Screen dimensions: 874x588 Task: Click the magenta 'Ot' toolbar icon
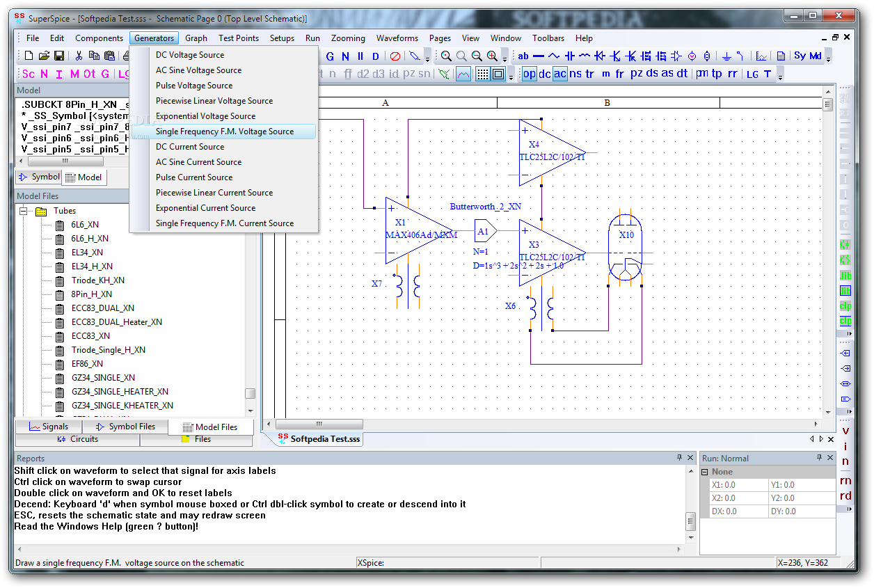coord(90,74)
